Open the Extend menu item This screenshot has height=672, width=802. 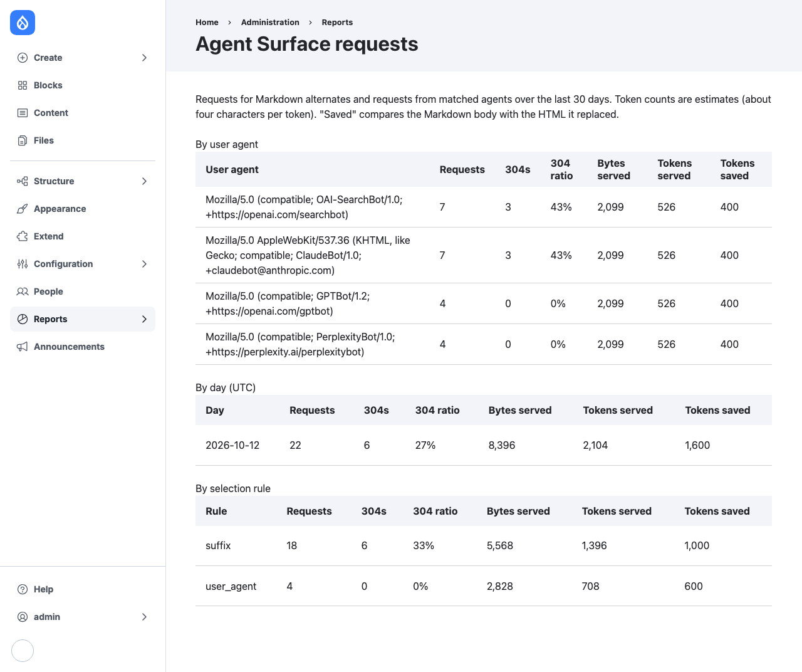83,236
